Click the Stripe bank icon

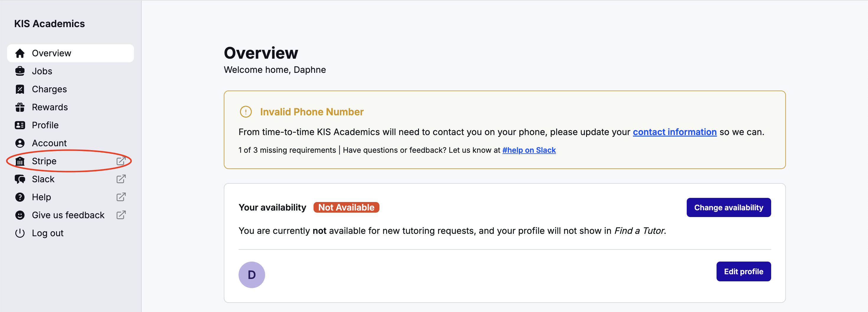(20, 161)
